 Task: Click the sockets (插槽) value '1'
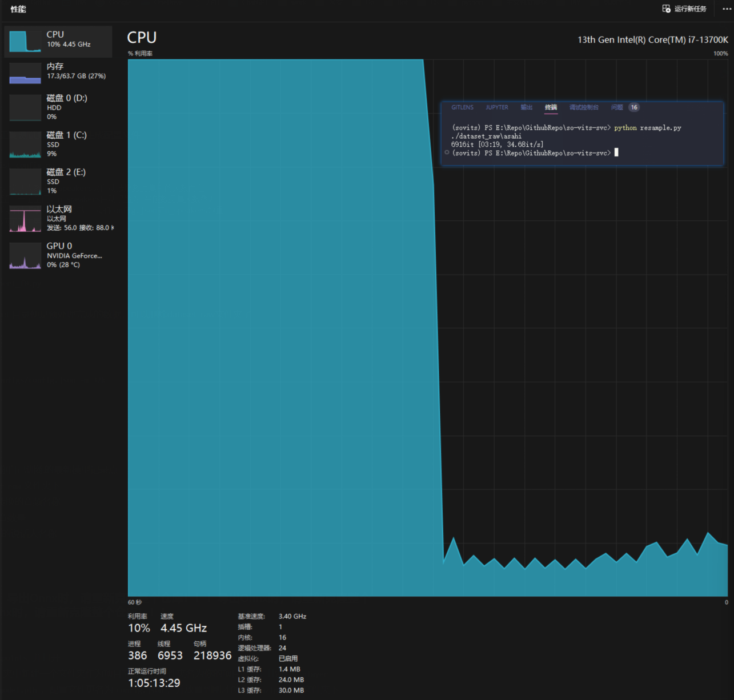tap(280, 627)
